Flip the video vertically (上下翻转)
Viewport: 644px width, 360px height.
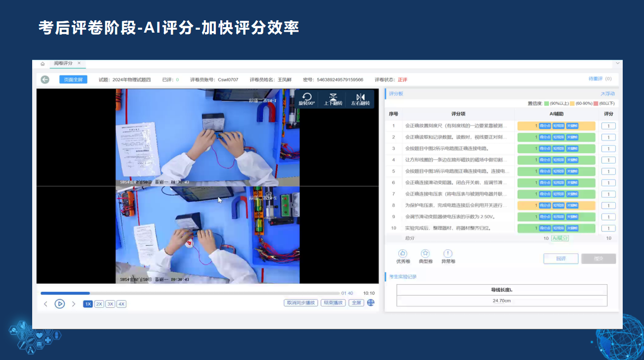pyautogui.click(x=333, y=97)
